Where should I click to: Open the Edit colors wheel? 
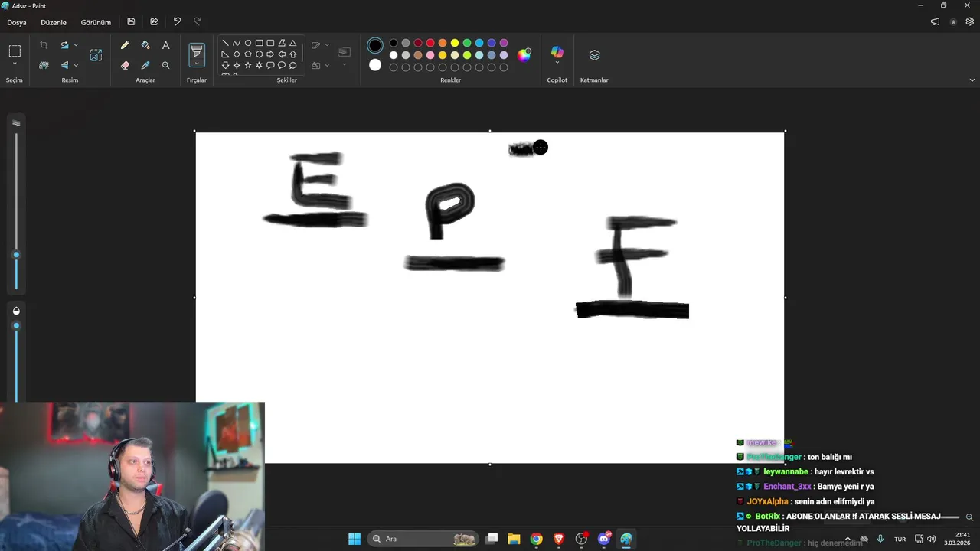(x=524, y=55)
